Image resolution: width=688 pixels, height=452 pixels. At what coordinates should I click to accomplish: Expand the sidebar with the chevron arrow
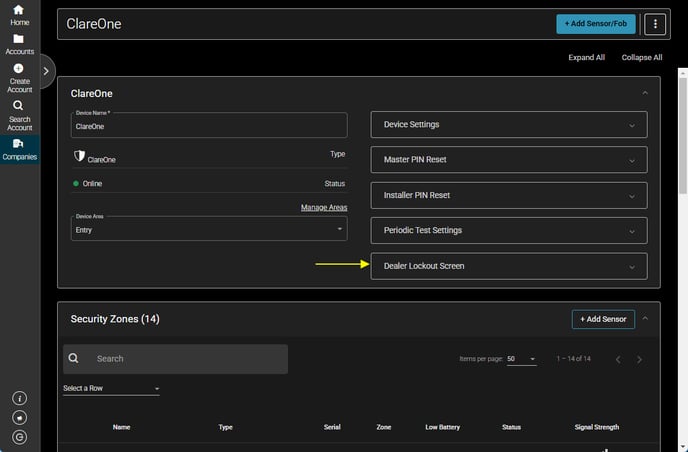pos(46,71)
